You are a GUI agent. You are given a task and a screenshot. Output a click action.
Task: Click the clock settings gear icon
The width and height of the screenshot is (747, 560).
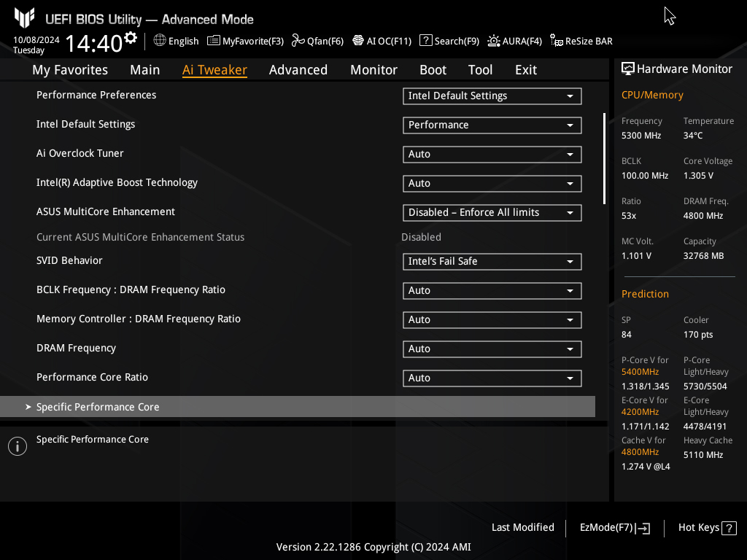(x=131, y=38)
